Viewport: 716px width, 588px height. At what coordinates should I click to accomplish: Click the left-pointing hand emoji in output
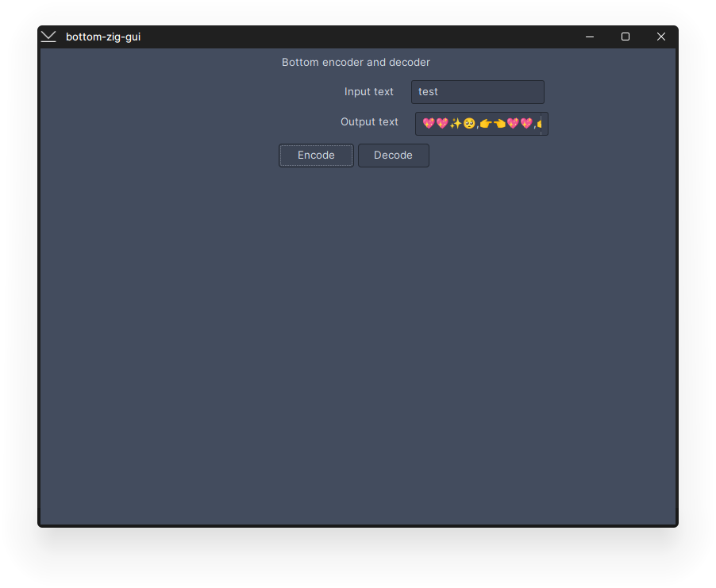pyautogui.click(x=486, y=123)
